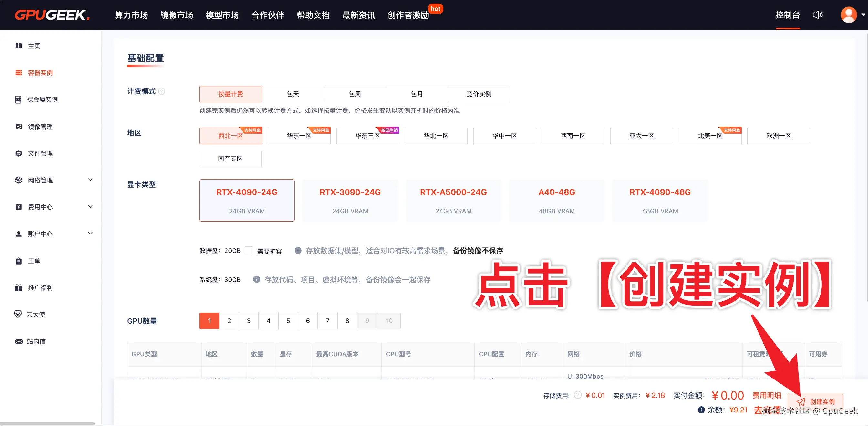This screenshot has width=868, height=426.
Task: Choose 华东三区 region option
Action: (x=367, y=136)
